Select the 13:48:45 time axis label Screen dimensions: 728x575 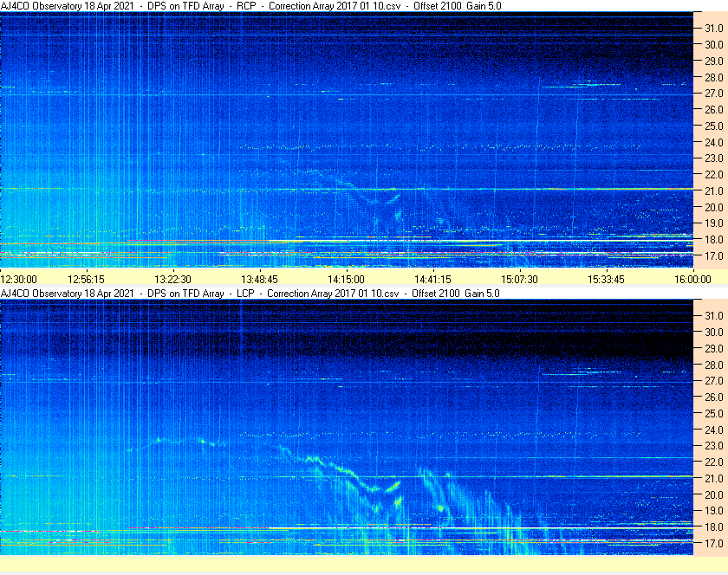tap(259, 280)
